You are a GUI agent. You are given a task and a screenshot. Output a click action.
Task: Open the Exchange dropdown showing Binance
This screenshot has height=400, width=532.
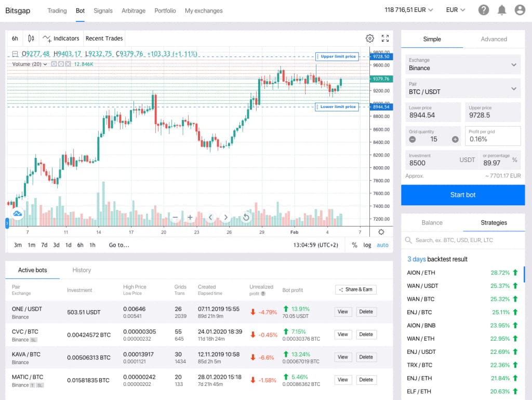[x=462, y=64]
